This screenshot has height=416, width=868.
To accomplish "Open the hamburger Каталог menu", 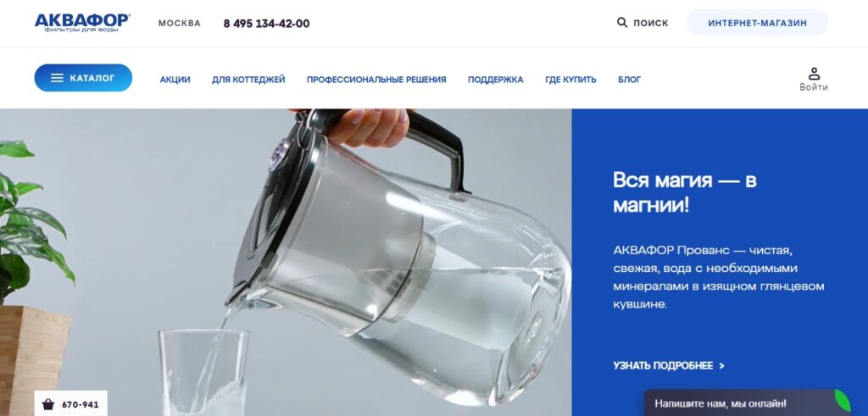I will click(x=83, y=78).
